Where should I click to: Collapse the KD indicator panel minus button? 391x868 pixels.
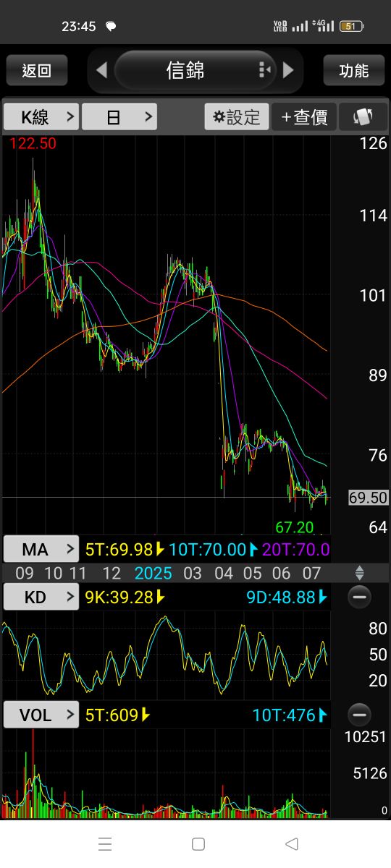pos(359,597)
